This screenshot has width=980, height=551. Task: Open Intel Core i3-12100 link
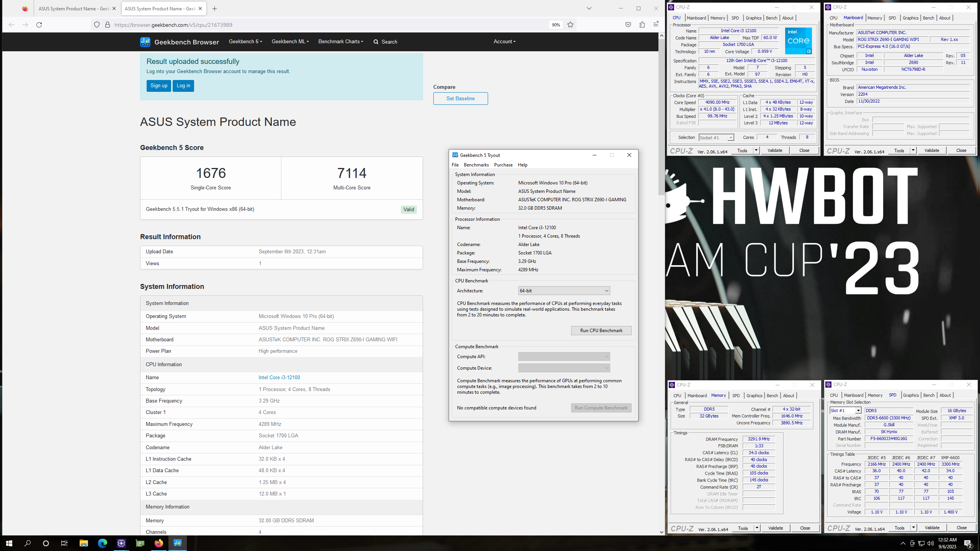[x=279, y=377]
